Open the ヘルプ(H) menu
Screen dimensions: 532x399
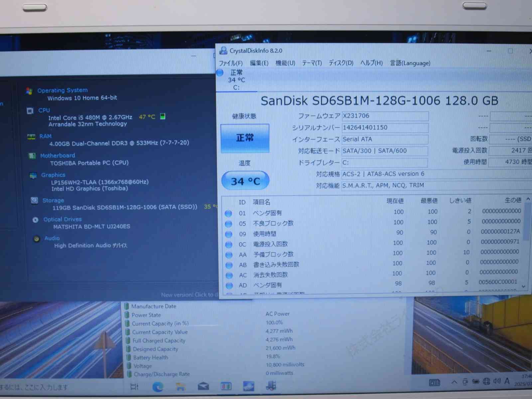pyautogui.click(x=371, y=63)
